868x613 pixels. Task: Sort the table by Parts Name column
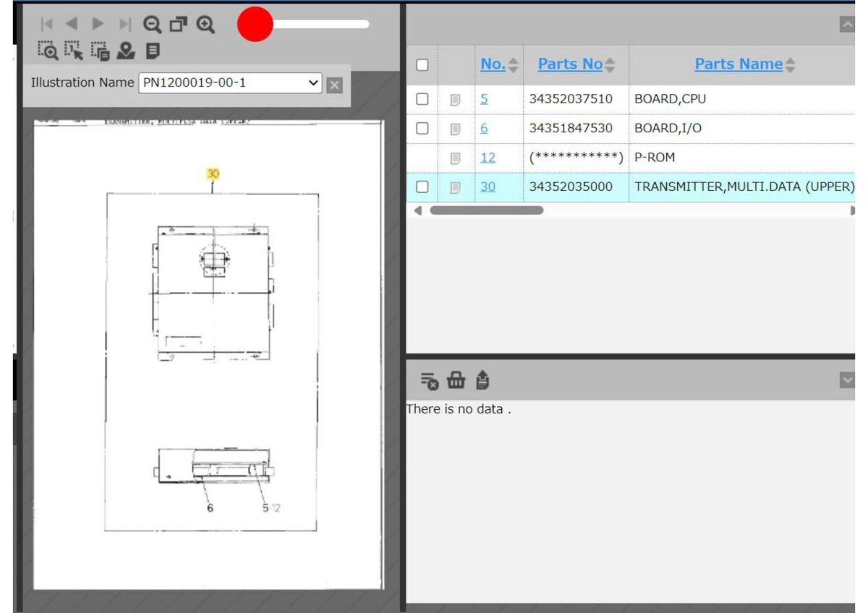point(745,64)
